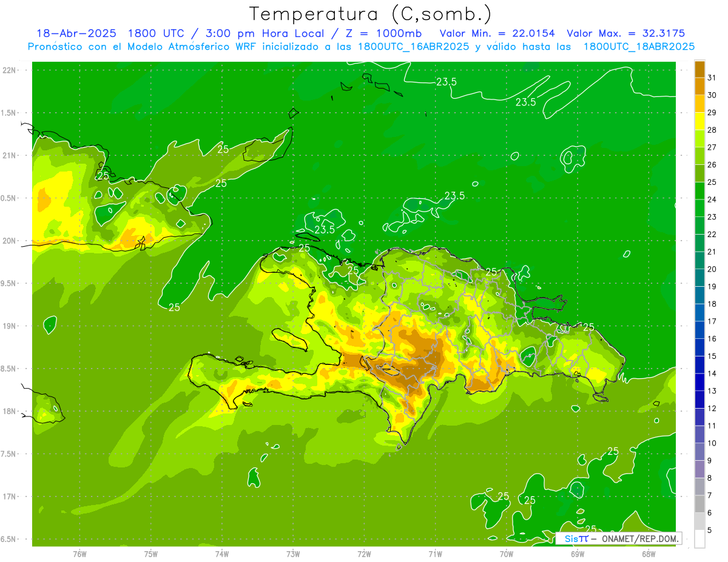Image resolution: width=728 pixels, height=562 pixels.
Task: Click the 22N latitude axis label
Action: click(10, 70)
